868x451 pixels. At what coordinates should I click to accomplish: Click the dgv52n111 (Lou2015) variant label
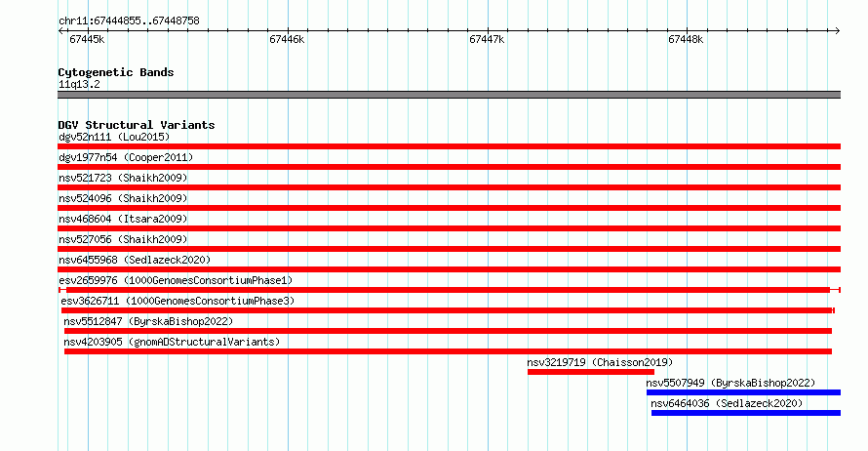click(x=114, y=137)
